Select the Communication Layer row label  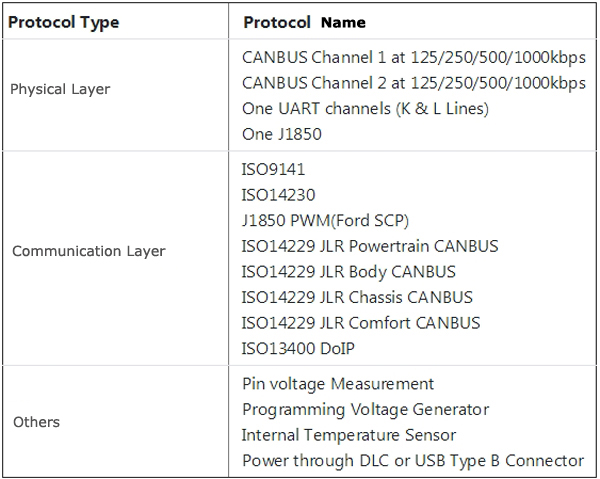pos(89,251)
